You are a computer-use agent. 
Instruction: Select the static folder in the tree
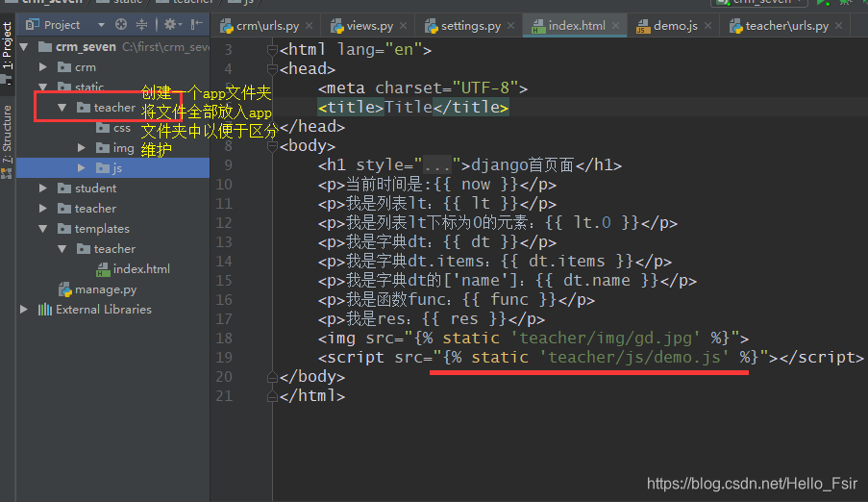pyautogui.click(x=82, y=87)
